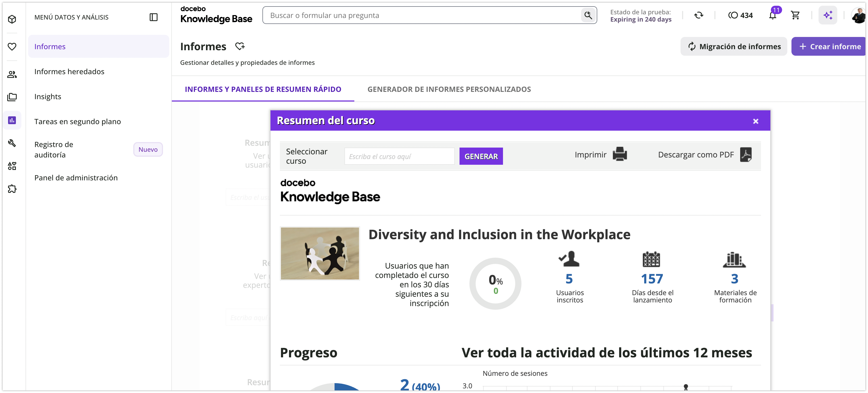Click the Progreso section heading
The image size is (868, 393).
[308, 353]
